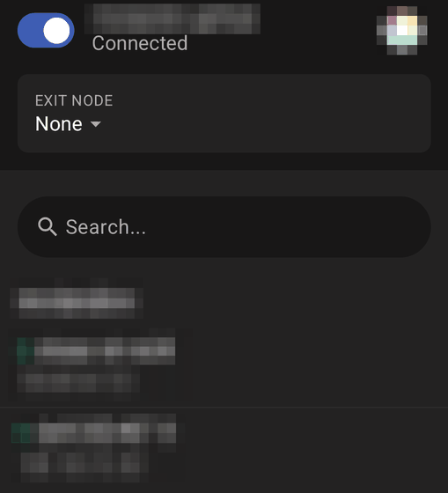The image size is (448, 493).
Task: Click the white knob of the connection switch
Action: pos(56,31)
